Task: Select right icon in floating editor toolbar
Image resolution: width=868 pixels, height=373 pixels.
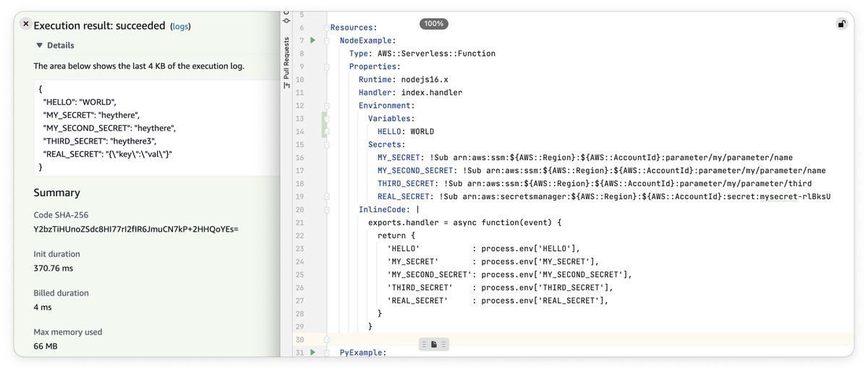Action: (x=444, y=344)
